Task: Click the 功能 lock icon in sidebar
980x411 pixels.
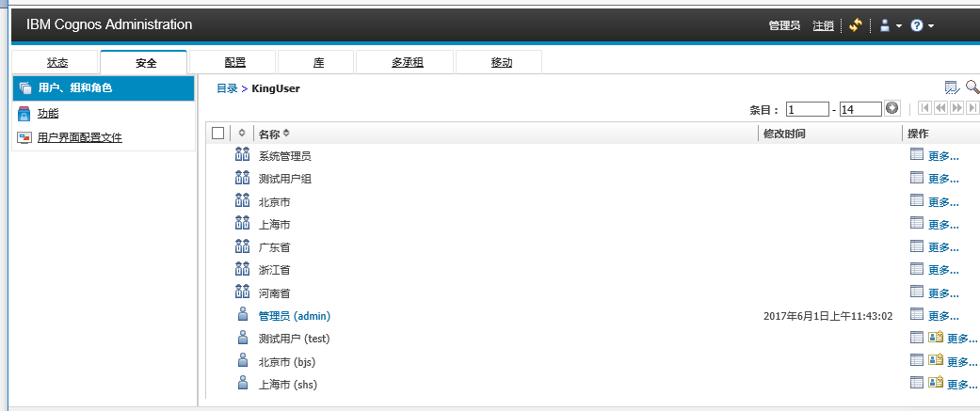Action: 24,114
